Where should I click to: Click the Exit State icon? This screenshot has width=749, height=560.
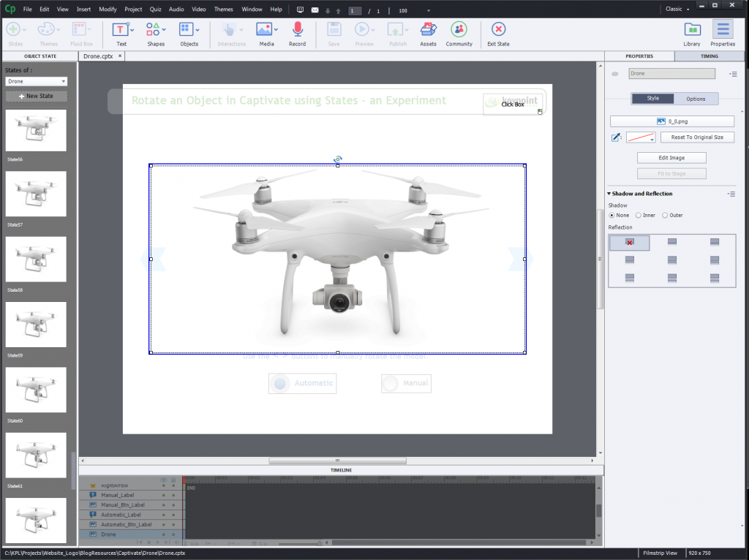498,30
